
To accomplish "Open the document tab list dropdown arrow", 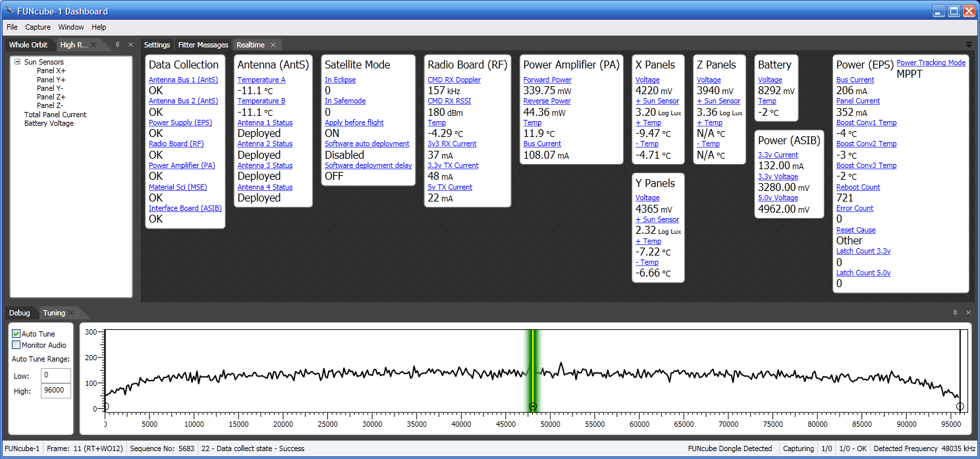I will (969, 45).
